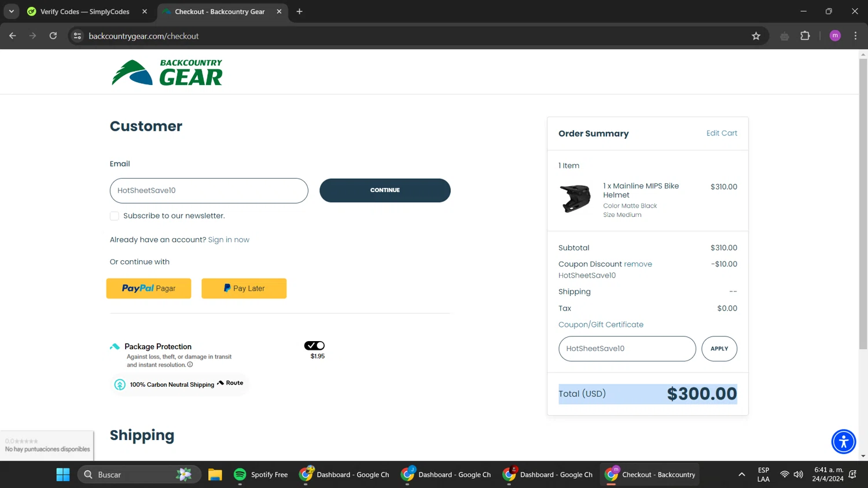This screenshot has height=488, width=868.
Task: Open the Wi-Fi network icon in the tray
Action: tap(784, 475)
